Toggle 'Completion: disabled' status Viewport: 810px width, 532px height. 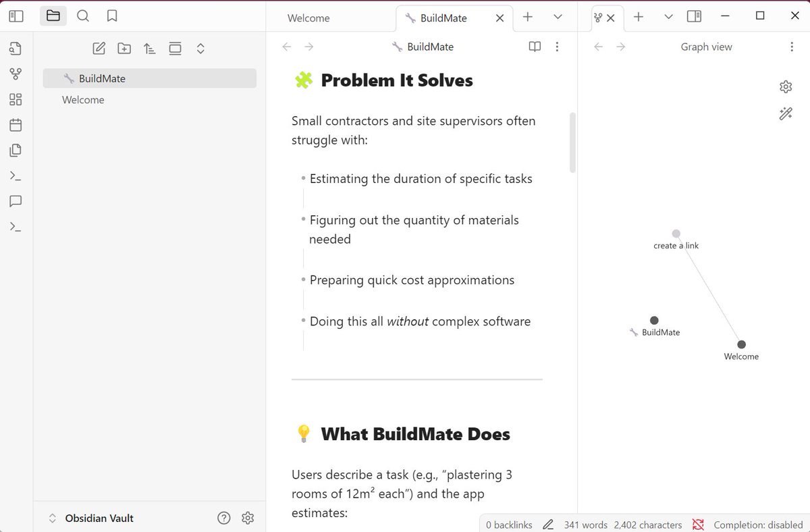(x=758, y=525)
